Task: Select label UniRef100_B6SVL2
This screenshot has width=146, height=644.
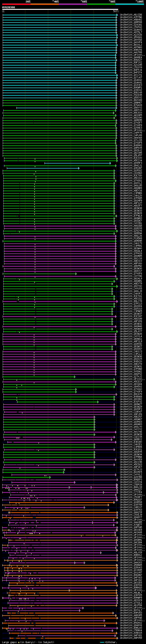Action: point(131,45)
